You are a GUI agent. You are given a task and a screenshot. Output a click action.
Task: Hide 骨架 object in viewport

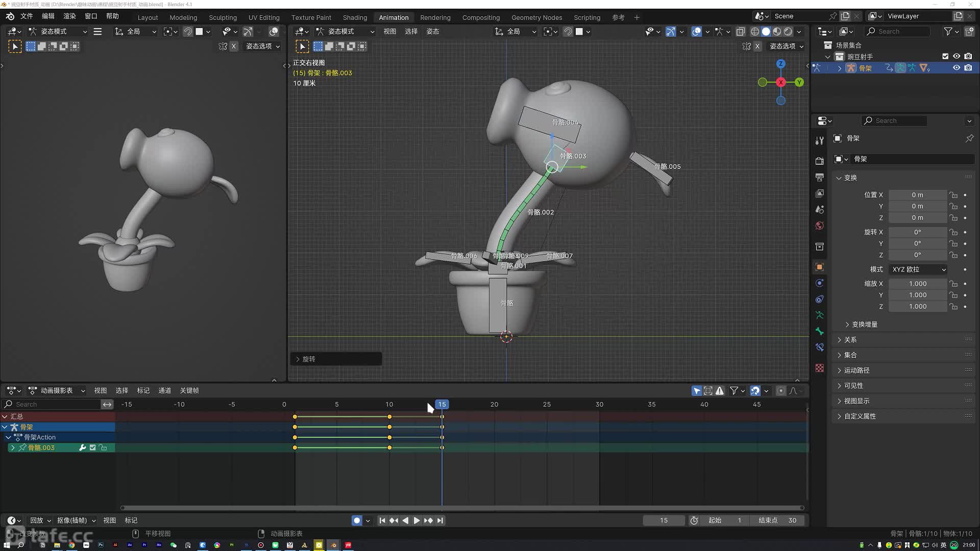coord(957,68)
